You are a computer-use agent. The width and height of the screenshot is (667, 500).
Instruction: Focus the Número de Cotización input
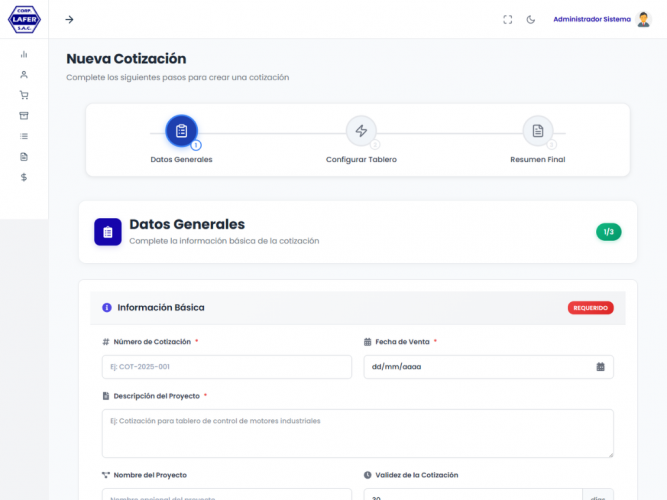click(227, 367)
